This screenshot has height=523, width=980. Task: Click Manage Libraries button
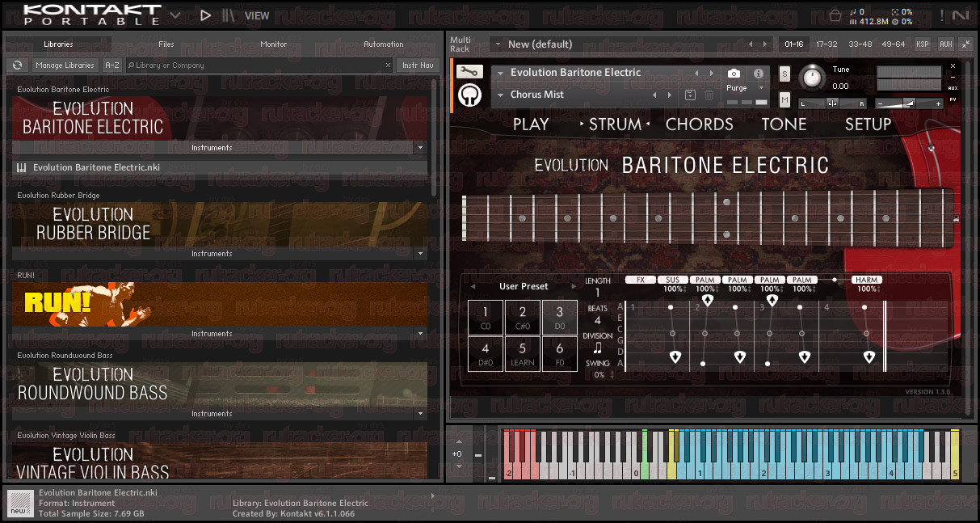point(65,65)
